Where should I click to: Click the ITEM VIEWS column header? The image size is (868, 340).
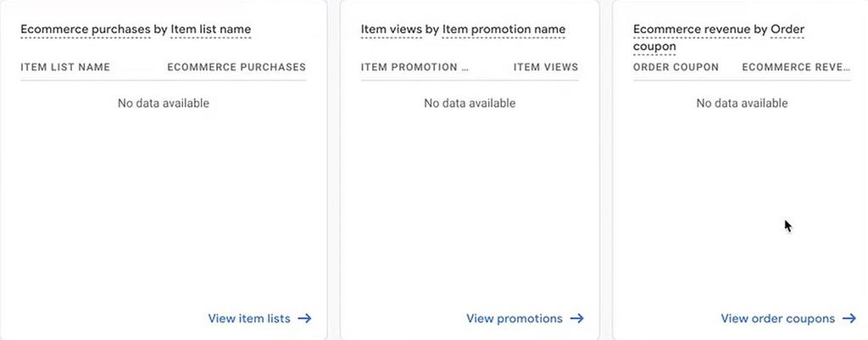click(x=546, y=67)
